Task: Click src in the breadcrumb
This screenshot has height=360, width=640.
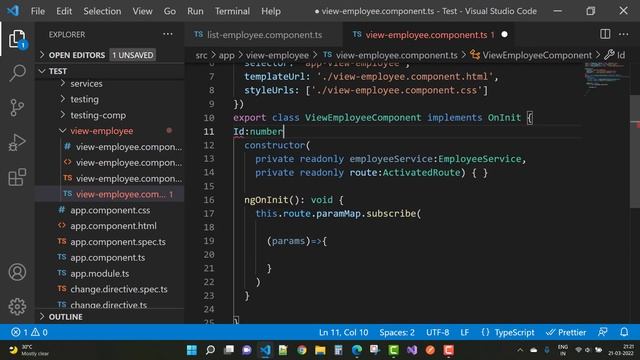Action: coord(201,55)
